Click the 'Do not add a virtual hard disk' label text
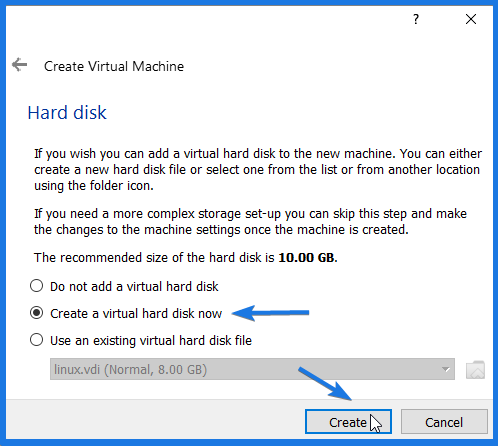498x446 pixels. (134, 287)
